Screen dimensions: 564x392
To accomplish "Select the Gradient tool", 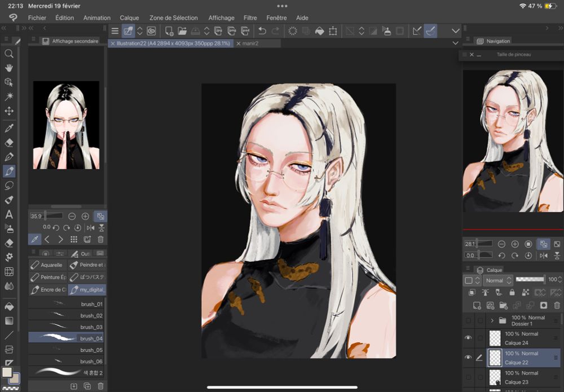I will [9, 321].
